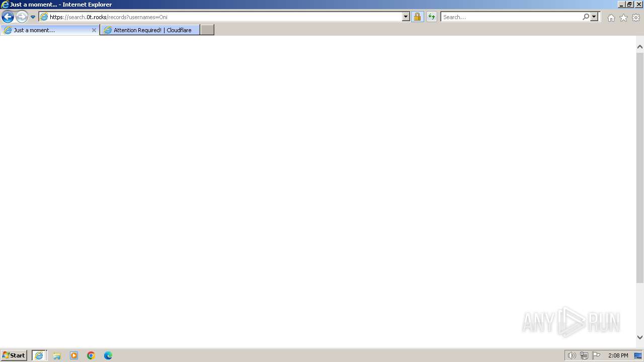644x362 pixels.
Task: Launch Google Chrome from the taskbar
Action: coord(91,355)
